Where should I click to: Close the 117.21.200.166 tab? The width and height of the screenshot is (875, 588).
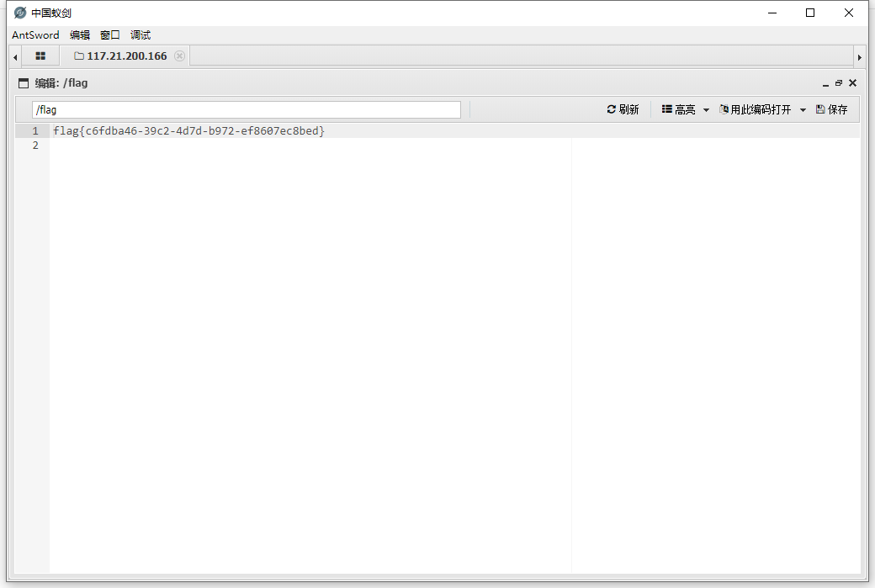click(179, 56)
